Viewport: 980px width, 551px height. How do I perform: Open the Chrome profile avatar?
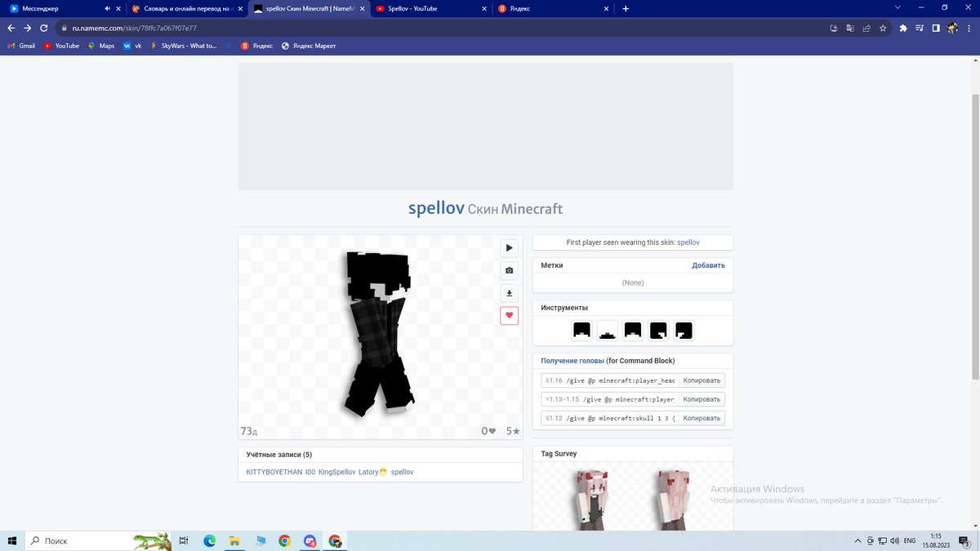point(952,28)
